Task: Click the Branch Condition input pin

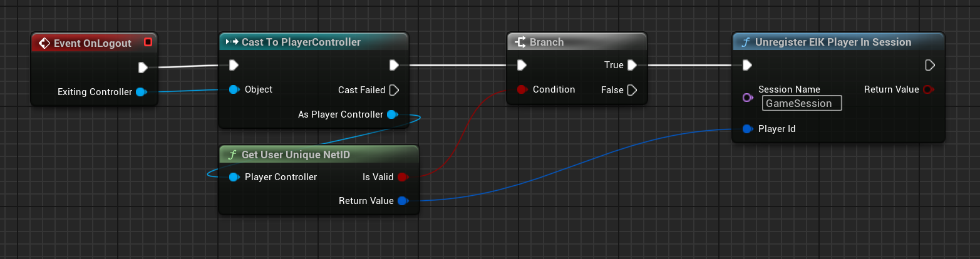Action: pos(522,90)
